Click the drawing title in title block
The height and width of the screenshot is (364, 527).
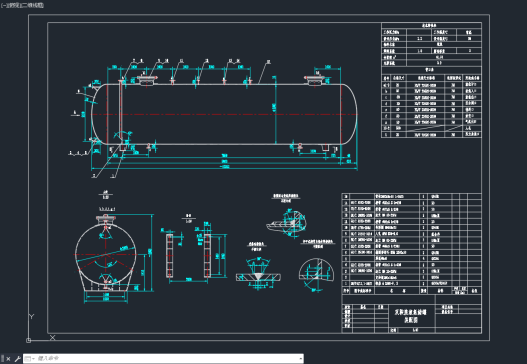click(x=410, y=315)
